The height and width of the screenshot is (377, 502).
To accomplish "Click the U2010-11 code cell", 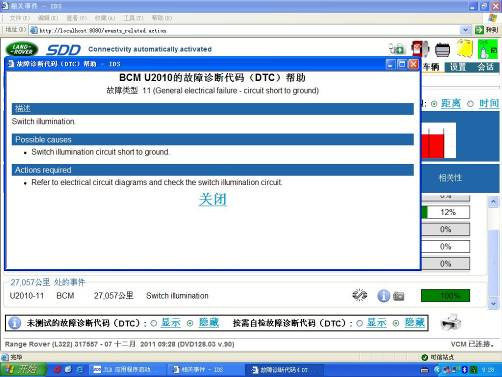I will (x=27, y=296).
